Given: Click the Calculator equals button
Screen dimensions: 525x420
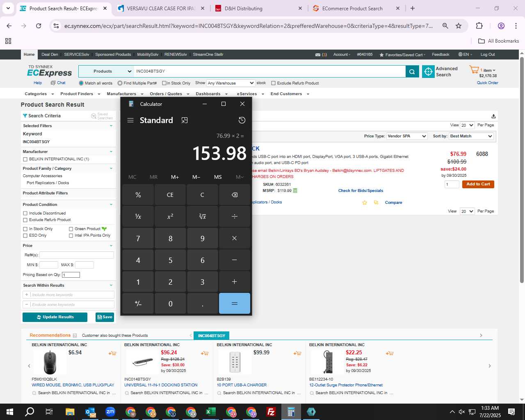Looking at the screenshot, I should click(x=235, y=304).
